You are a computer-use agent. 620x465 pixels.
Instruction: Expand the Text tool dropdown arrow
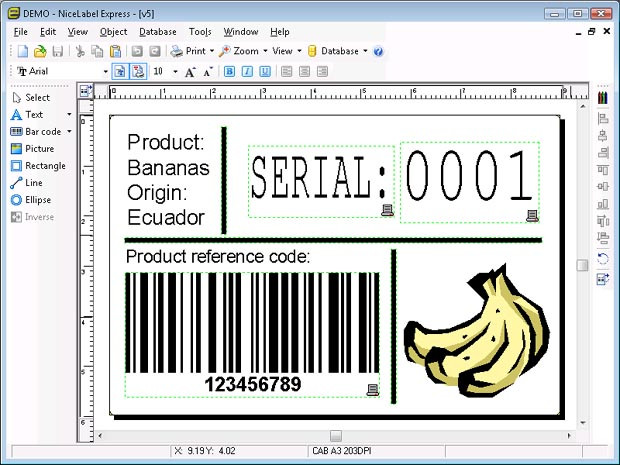(x=69, y=114)
